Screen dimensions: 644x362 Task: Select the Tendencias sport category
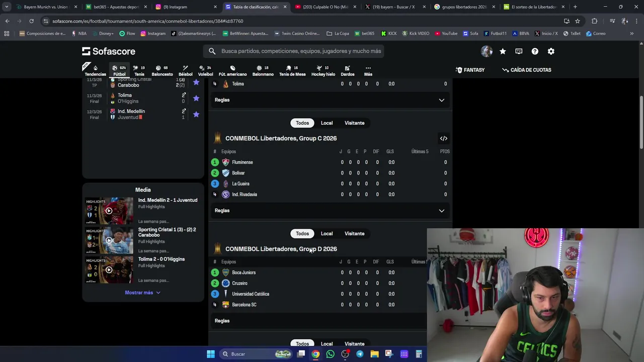coord(95,70)
